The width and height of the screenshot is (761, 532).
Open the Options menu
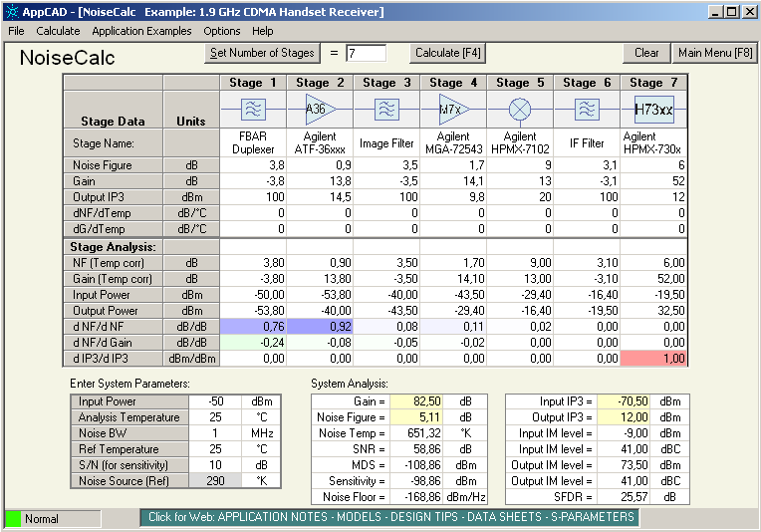click(x=222, y=31)
